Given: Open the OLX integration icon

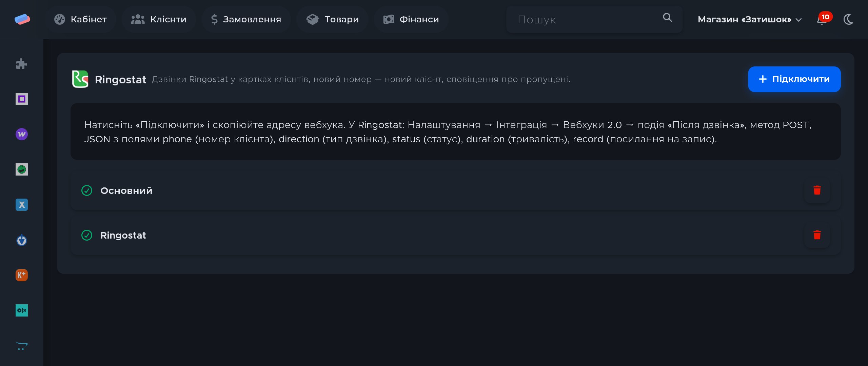Looking at the screenshot, I should coord(21,310).
